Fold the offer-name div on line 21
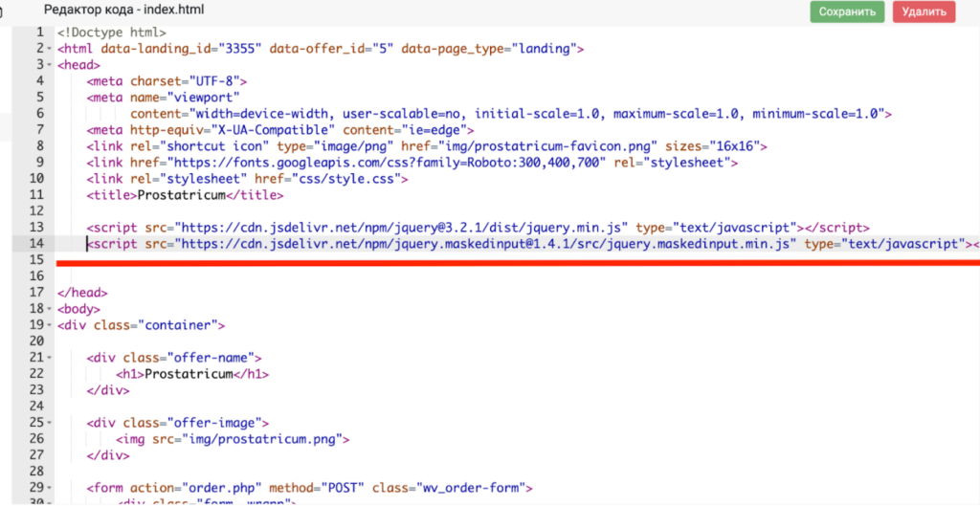 (x=48, y=358)
